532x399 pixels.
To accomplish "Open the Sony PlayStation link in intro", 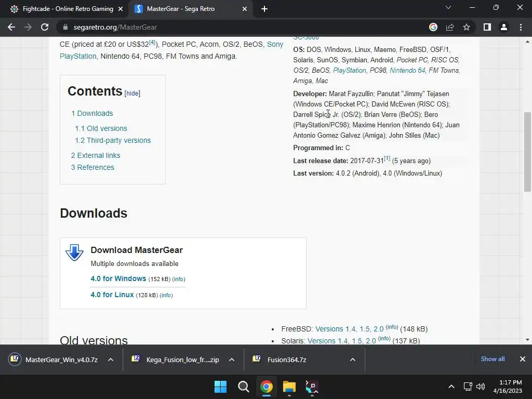I will pos(275,44).
